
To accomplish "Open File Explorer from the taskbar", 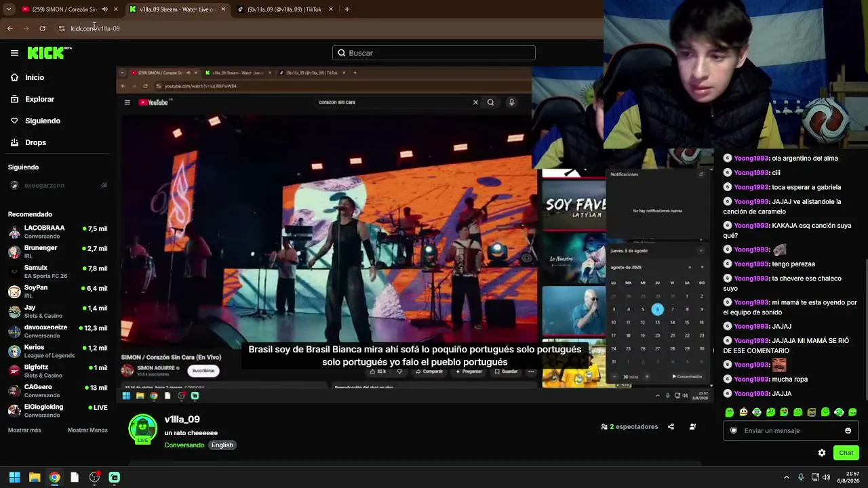I will tap(35, 477).
